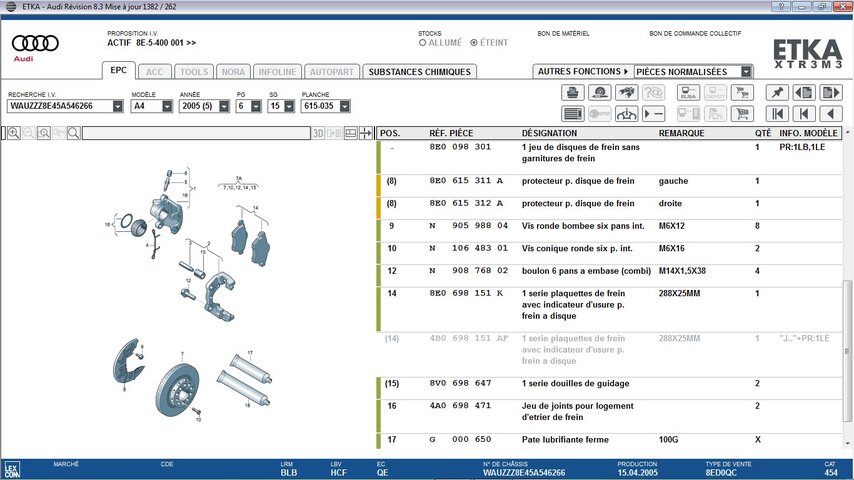Image resolution: width=854 pixels, height=480 pixels.
Task: Click the printer icon in the toolbar
Action: coord(572,93)
